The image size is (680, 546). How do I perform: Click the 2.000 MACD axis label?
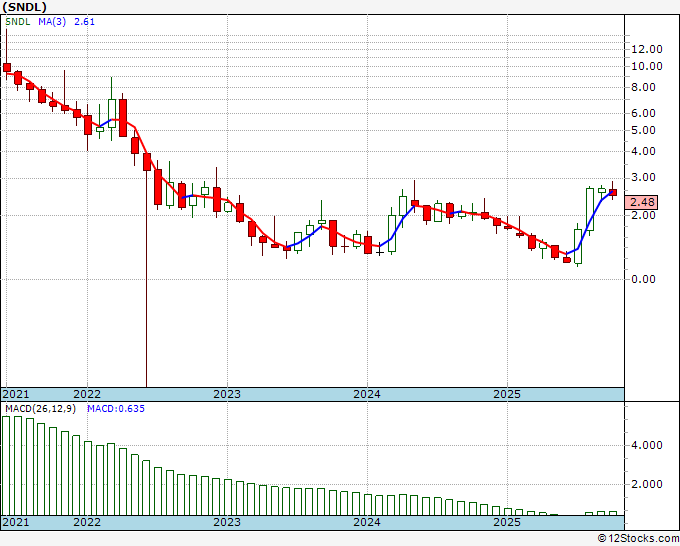(645, 484)
